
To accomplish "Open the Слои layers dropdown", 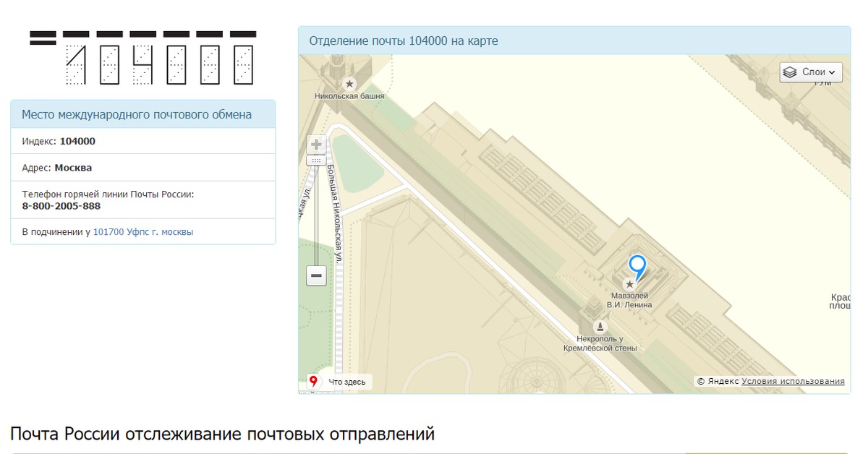I will pos(811,72).
